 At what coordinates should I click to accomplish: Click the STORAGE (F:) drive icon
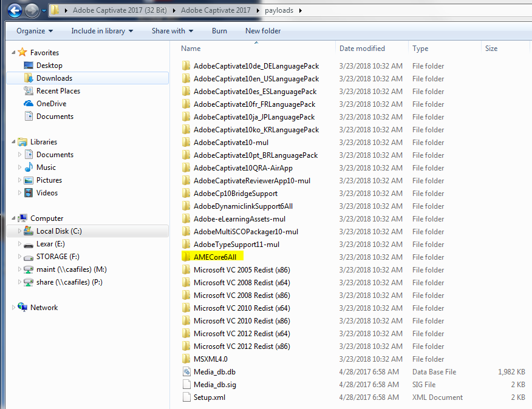coord(29,257)
